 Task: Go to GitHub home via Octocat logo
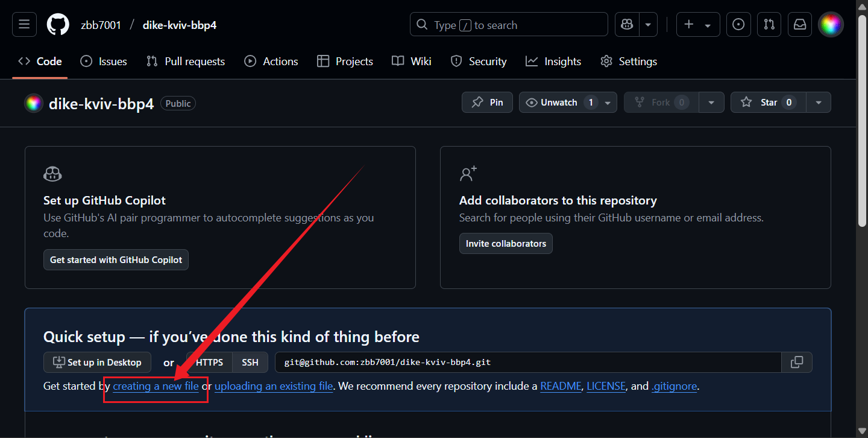pos(58,25)
